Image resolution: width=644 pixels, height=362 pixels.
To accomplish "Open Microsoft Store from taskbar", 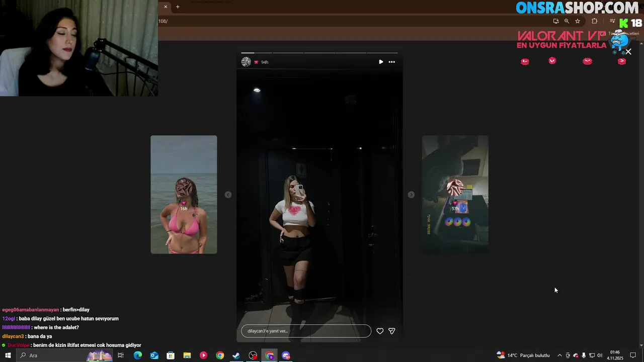I will pos(171,355).
